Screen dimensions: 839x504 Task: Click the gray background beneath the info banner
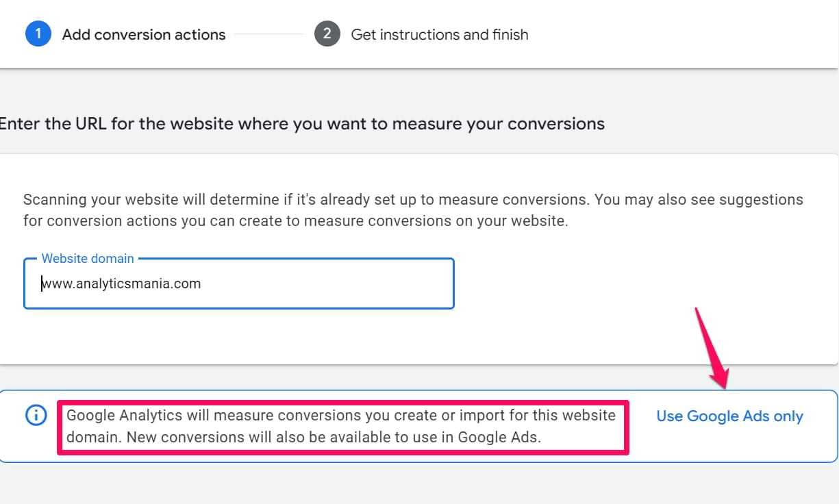click(x=411, y=485)
